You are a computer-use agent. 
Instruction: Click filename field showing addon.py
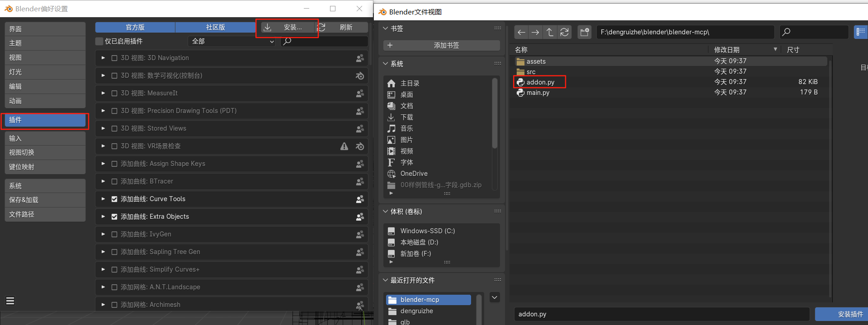point(662,314)
